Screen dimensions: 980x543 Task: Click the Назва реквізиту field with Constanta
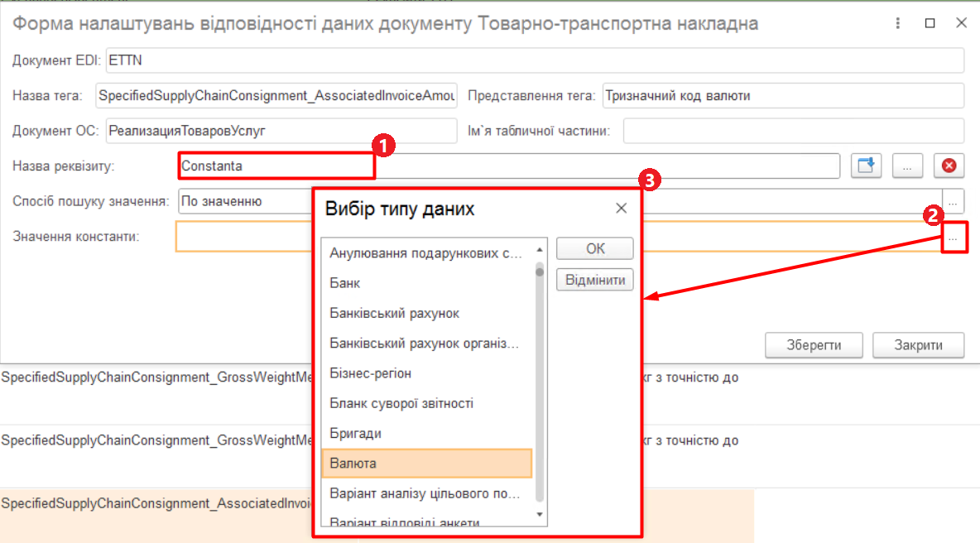(x=509, y=166)
